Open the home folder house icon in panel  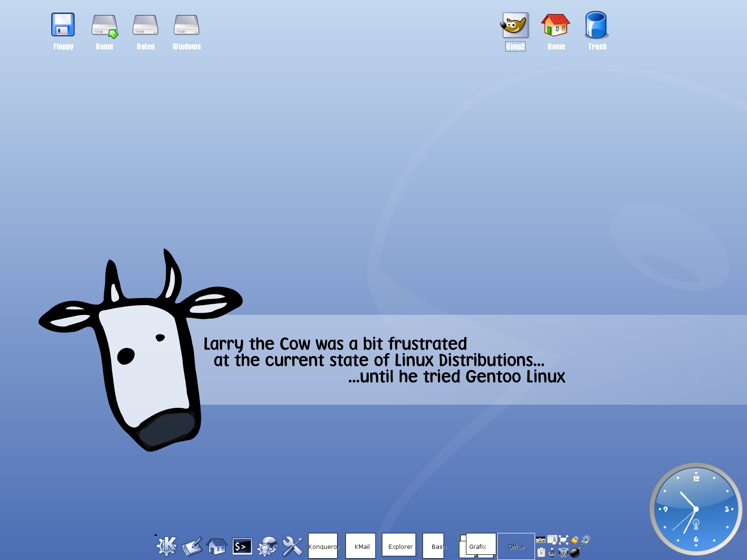[217, 546]
